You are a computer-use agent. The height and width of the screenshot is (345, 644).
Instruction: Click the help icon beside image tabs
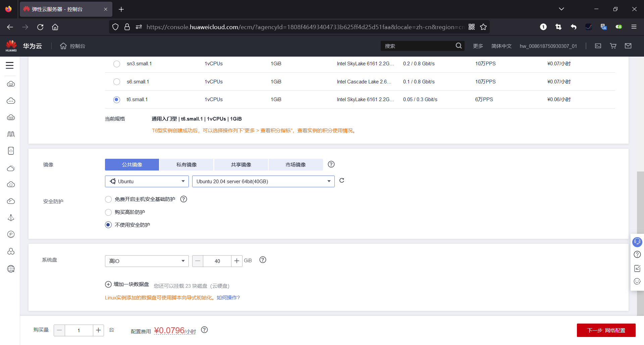(x=331, y=164)
